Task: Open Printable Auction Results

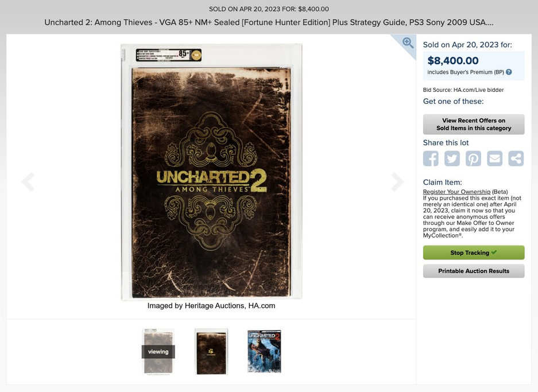Action: tap(474, 271)
